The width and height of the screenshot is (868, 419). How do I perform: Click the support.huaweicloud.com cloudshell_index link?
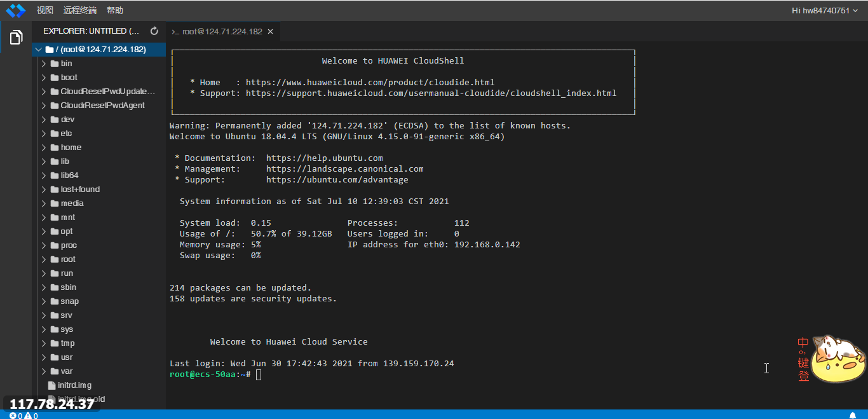pyautogui.click(x=431, y=93)
